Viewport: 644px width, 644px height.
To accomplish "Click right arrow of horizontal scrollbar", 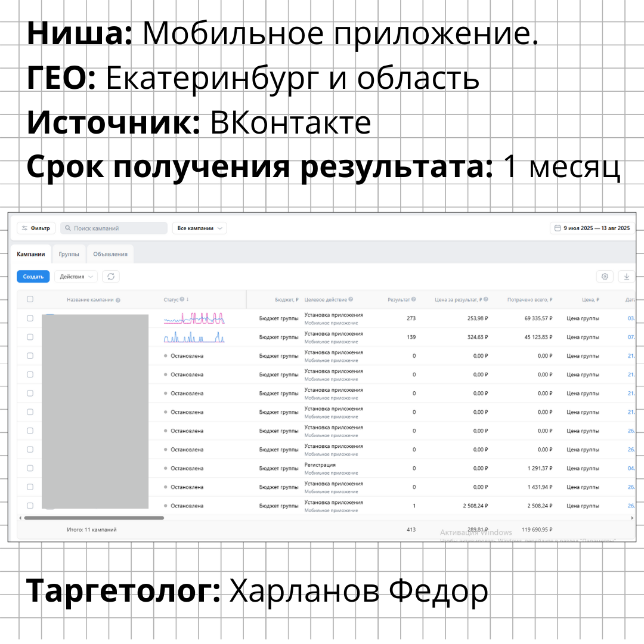I will [x=632, y=518].
